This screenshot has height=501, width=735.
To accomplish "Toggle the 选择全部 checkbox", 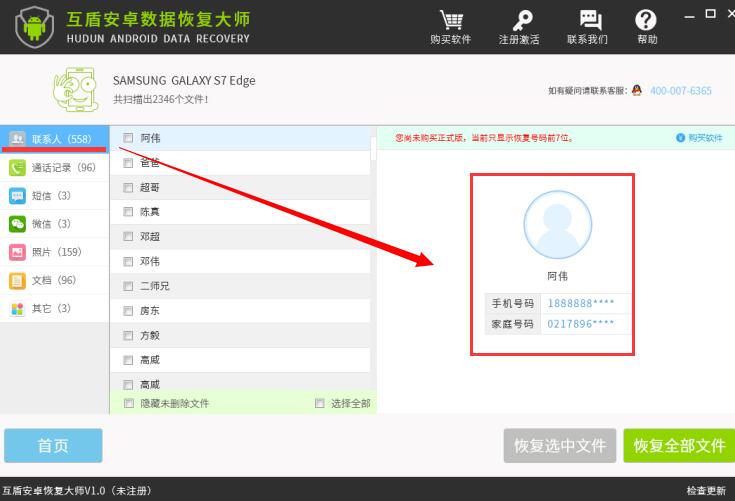I will click(320, 403).
